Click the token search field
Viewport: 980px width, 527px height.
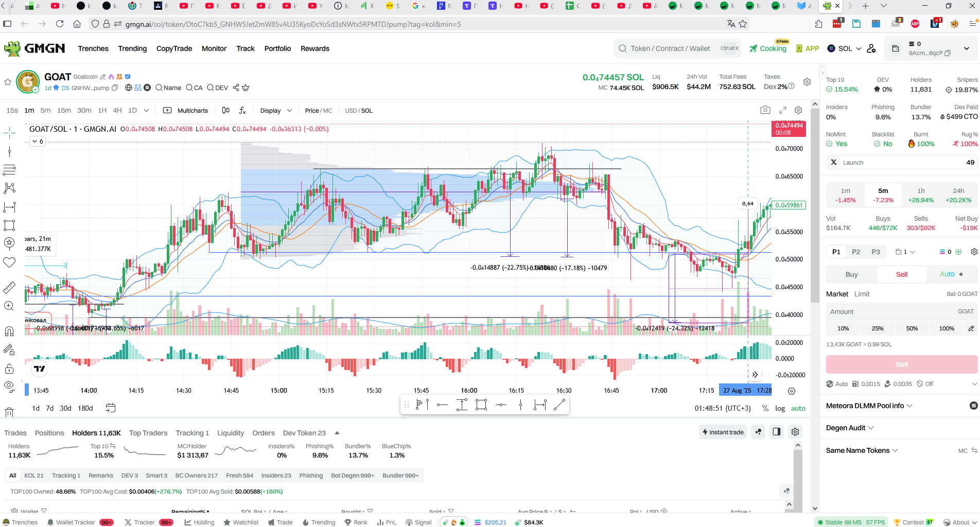677,48
